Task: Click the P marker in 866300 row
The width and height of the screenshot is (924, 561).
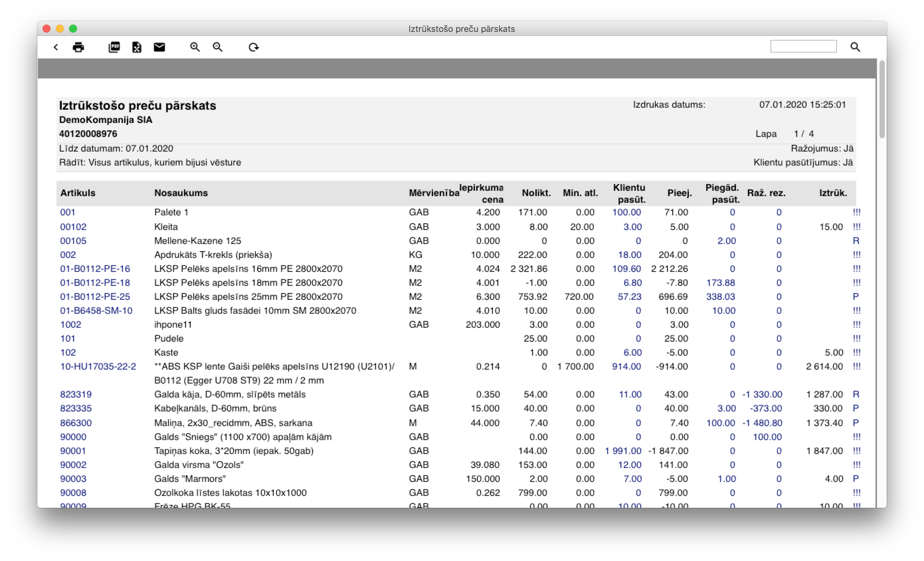Action: [x=855, y=423]
